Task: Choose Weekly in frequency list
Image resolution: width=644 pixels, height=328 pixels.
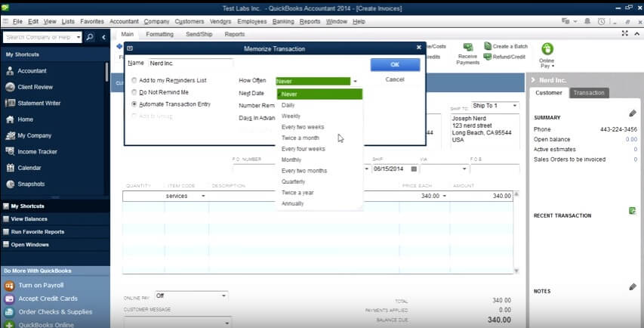Action: (x=319, y=116)
